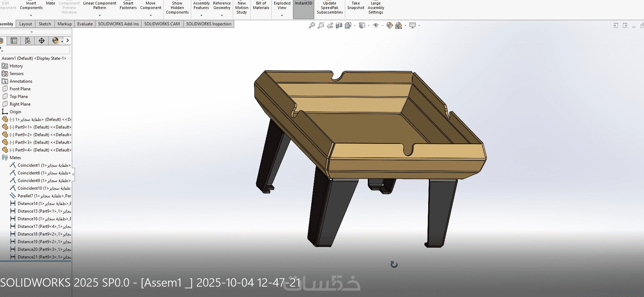Open the DisplayManager sphere tab
The image size is (644, 297).
coord(55,41)
